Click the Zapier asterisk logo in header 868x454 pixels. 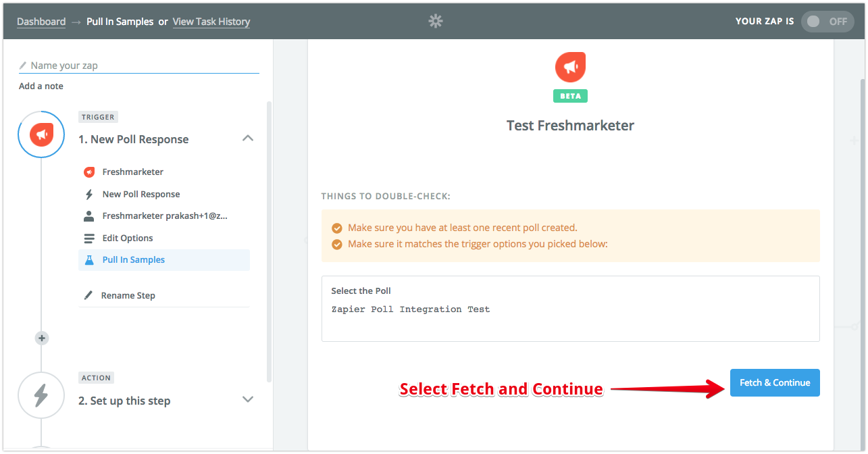pos(436,22)
